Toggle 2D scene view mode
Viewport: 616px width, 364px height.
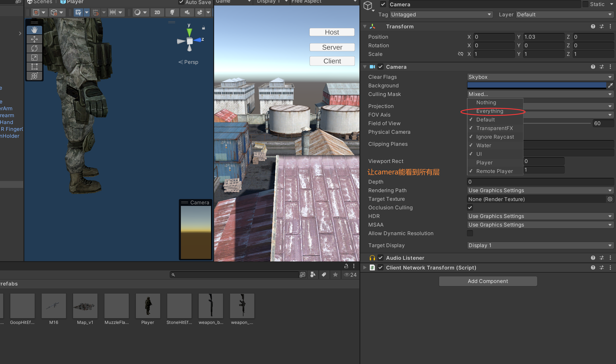pyautogui.click(x=157, y=12)
